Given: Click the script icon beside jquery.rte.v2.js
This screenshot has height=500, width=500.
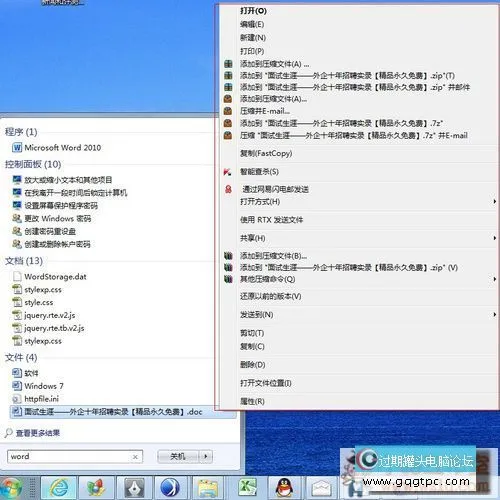Looking at the screenshot, I should point(17,315).
